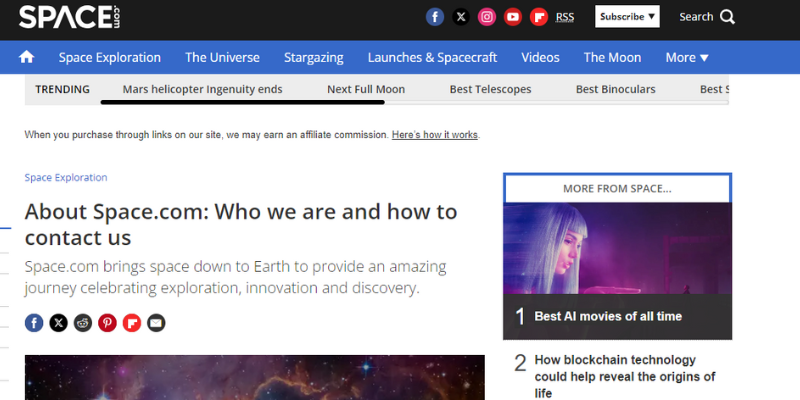Open the Space.com logo homepage link
This screenshot has width=800, height=400.
pyautogui.click(x=69, y=17)
